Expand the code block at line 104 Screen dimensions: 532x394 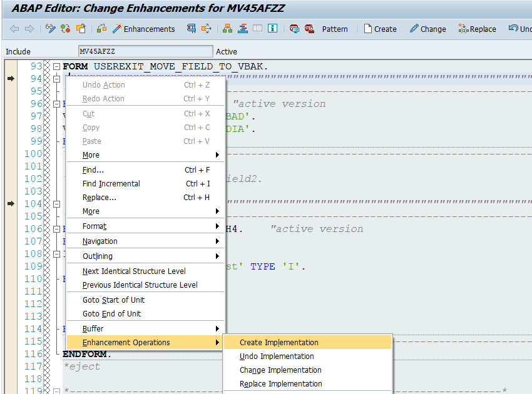point(56,204)
